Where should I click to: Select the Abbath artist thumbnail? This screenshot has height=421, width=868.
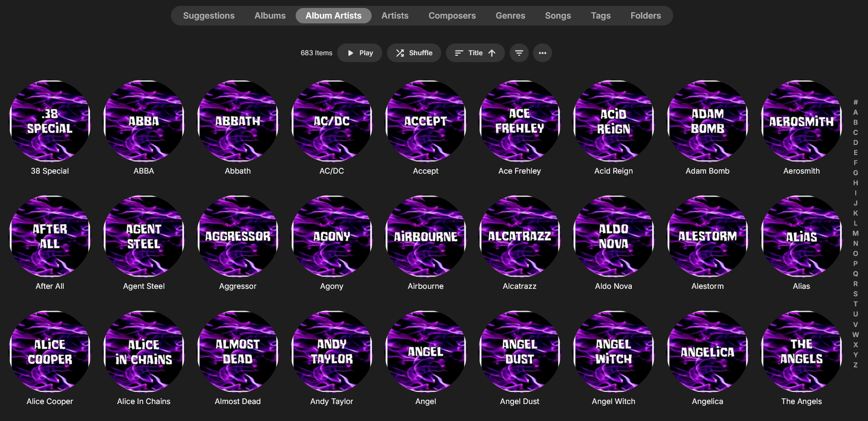tap(238, 121)
